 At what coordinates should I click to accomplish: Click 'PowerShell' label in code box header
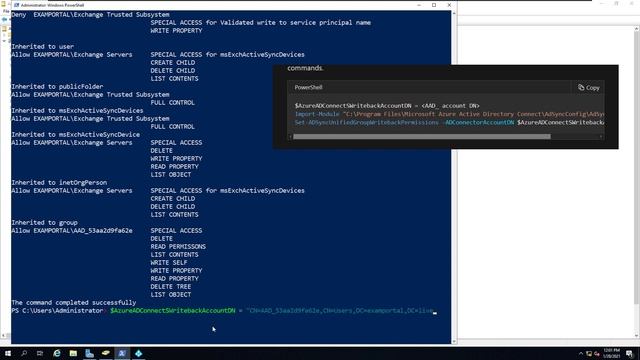coord(309,87)
